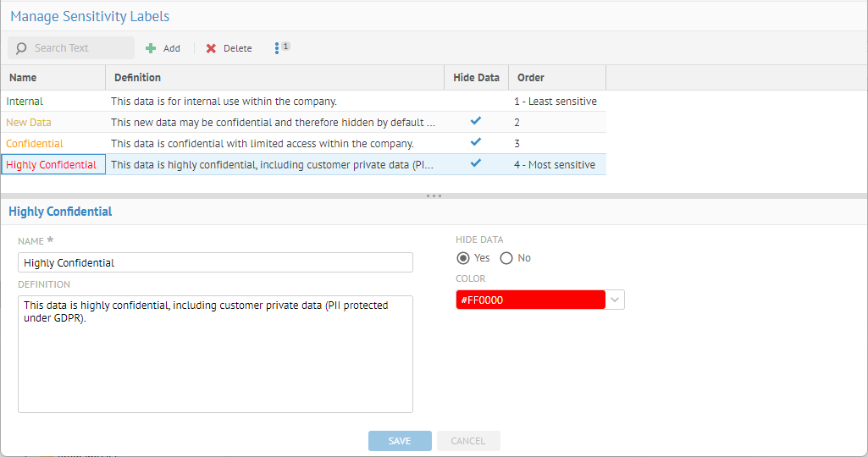Click the search magnifier icon
The image size is (868, 457).
click(21, 48)
